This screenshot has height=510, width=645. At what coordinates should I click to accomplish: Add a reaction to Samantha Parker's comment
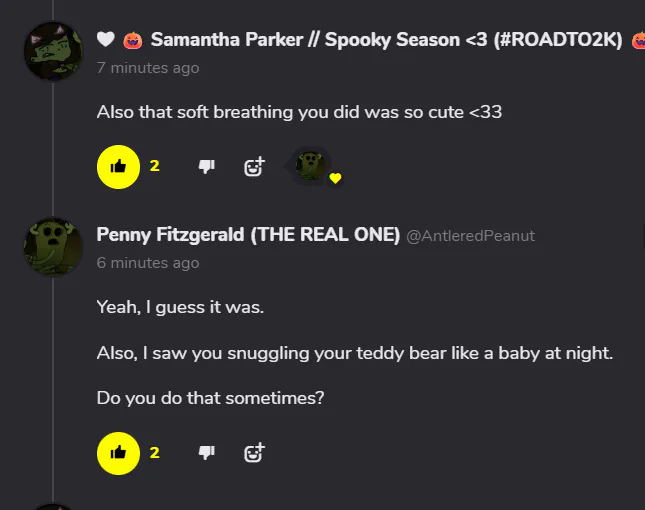tap(255, 167)
